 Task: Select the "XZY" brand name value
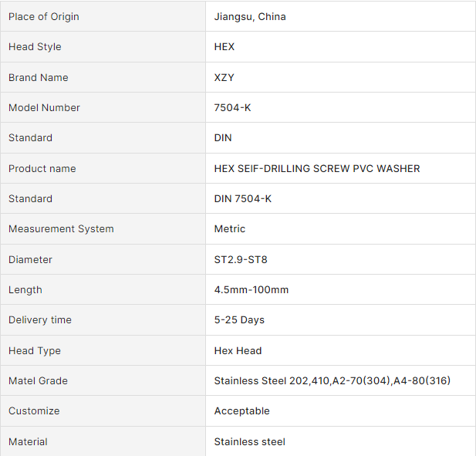(224, 78)
